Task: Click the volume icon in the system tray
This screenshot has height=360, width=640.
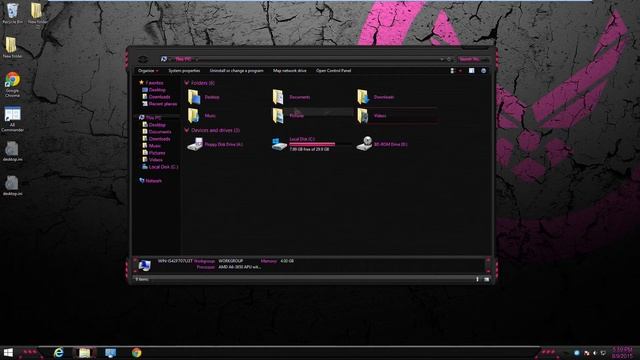Action: (x=595, y=353)
